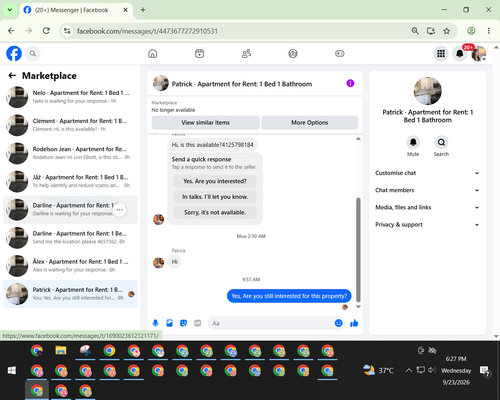
Task: Go to the Home feed icon
Action: 153,53
